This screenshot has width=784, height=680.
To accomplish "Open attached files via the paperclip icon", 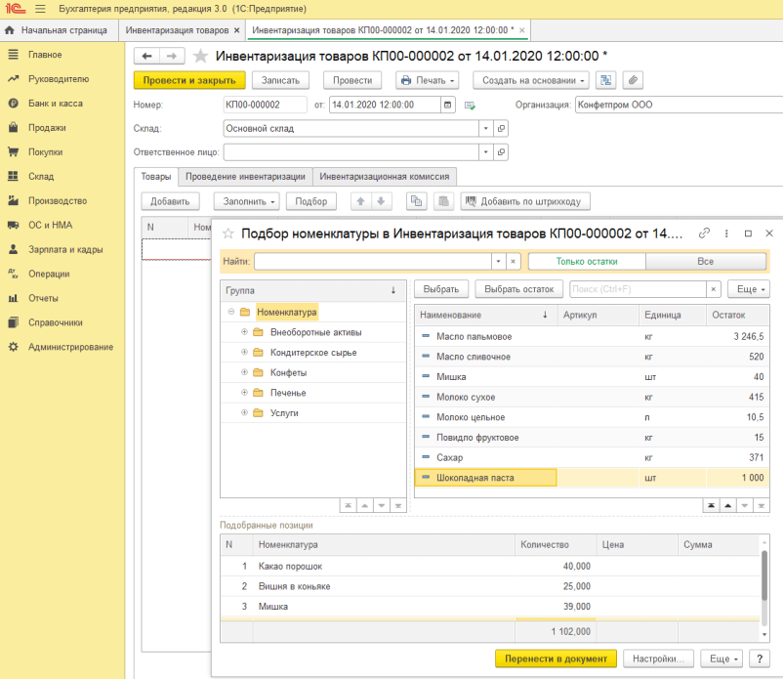I will 633,80.
